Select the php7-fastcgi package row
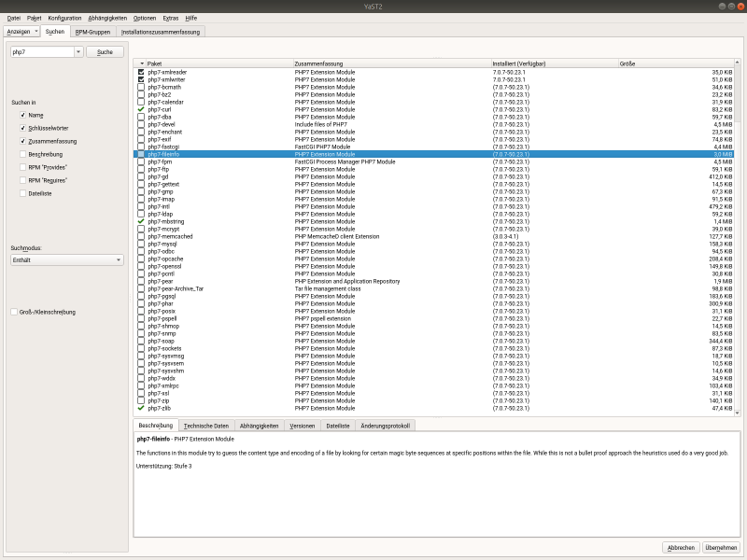 [433, 147]
